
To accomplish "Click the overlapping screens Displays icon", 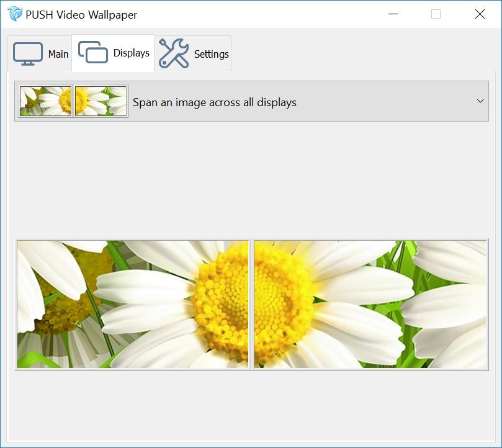I will point(93,52).
